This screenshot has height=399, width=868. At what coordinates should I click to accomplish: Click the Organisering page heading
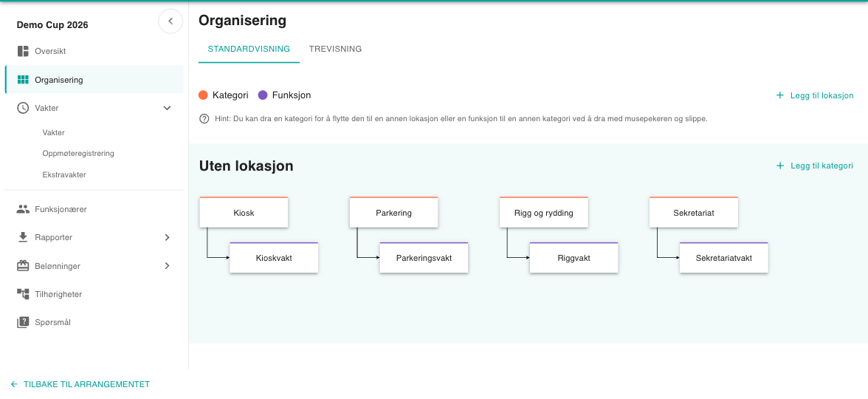point(242,21)
